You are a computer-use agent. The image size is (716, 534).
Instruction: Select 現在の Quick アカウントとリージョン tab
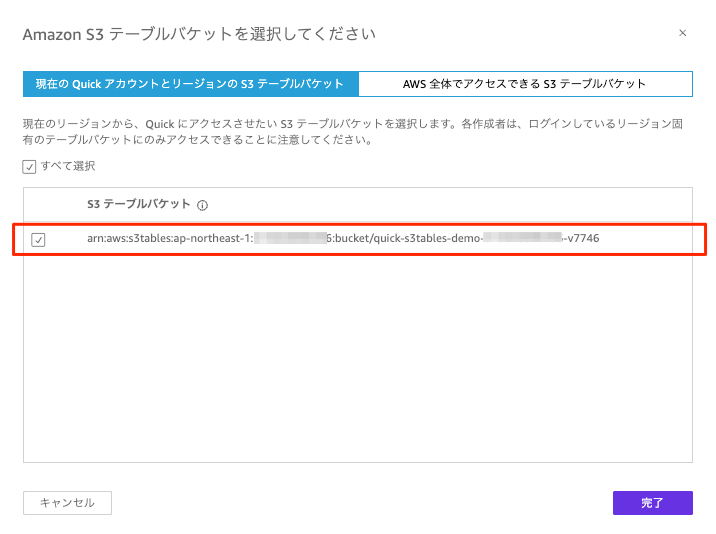(x=191, y=84)
